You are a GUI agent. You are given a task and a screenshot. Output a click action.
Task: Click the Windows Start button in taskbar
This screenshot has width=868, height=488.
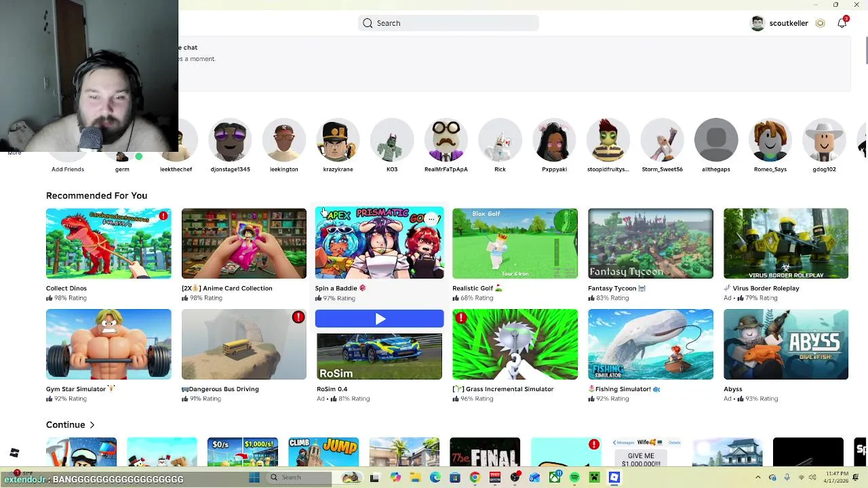tap(254, 478)
